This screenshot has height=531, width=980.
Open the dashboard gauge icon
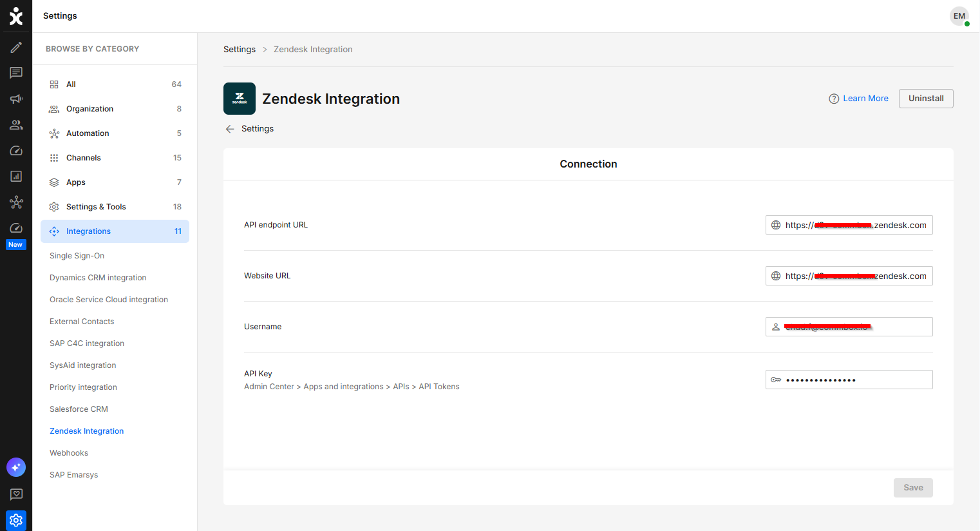point(16,150)
